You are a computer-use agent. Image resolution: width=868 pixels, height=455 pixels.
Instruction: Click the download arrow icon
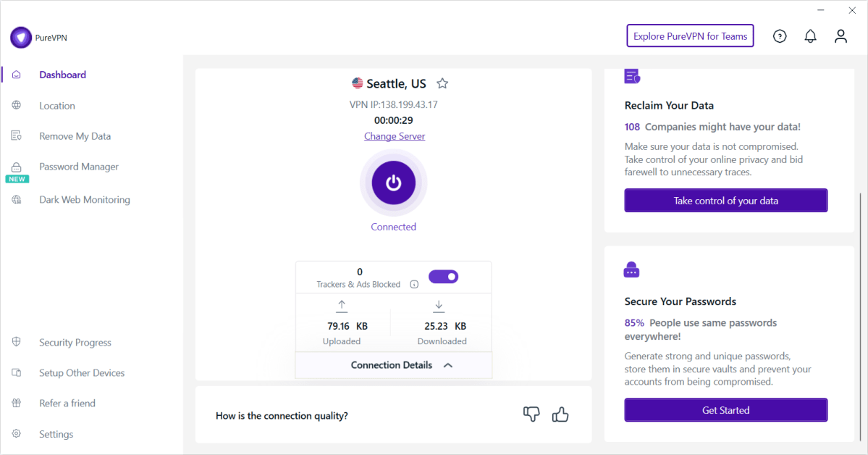pos(439,306)
